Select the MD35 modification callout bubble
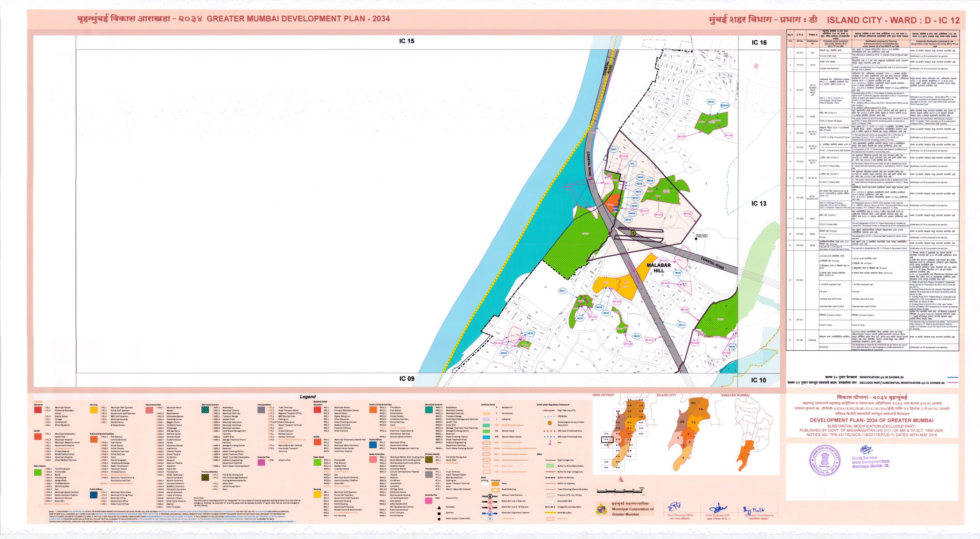 click(711, 102)
